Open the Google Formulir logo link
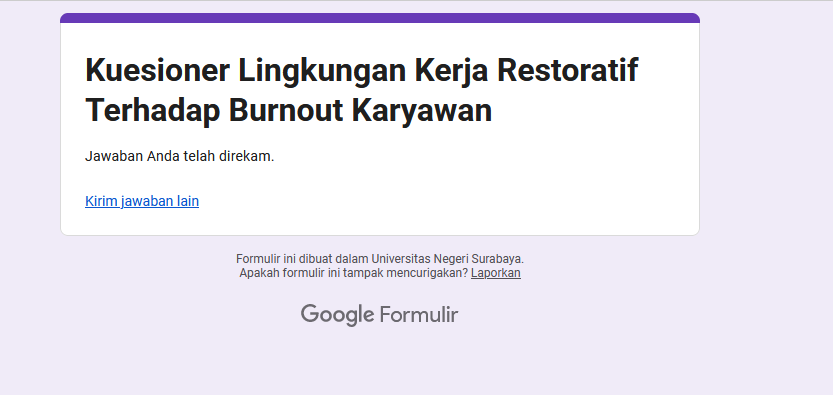The width and height of the screenshot is (833, 395). pyautogui.click(x=379, y=315)
